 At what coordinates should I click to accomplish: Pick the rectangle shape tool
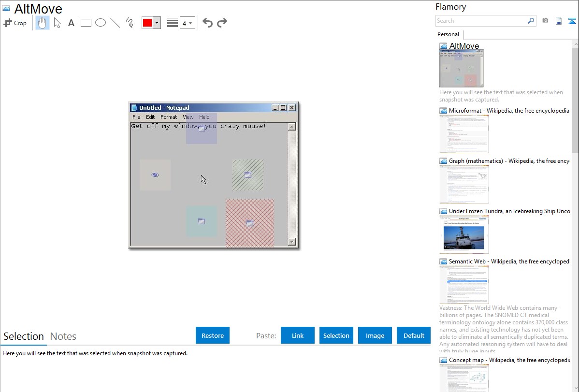coord(86,23)
